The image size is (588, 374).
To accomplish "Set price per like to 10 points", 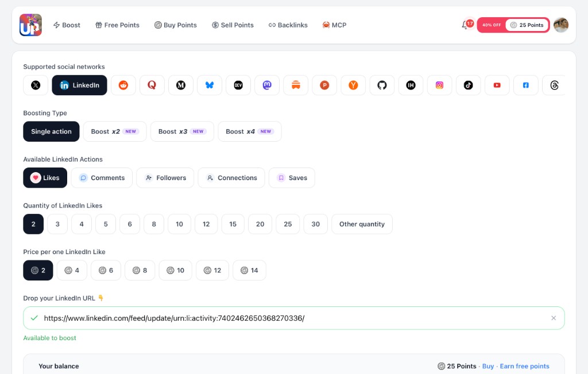I will [x=176, y=270].
